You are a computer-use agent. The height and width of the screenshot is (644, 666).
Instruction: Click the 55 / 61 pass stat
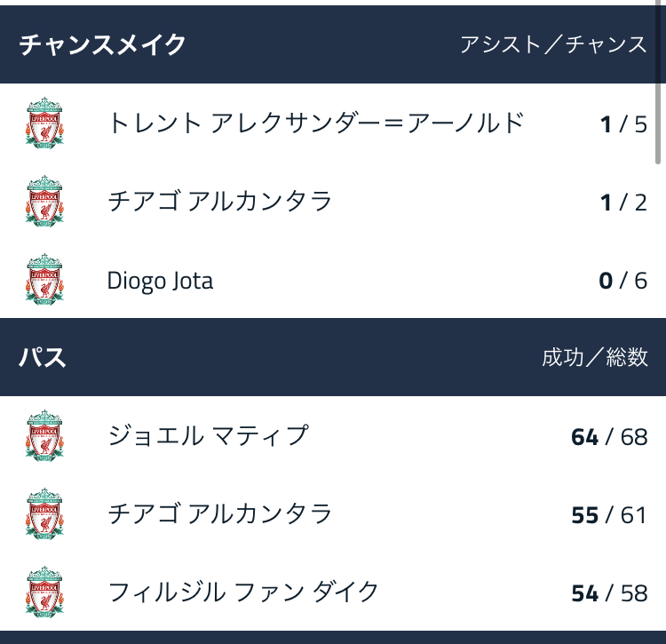609,515
